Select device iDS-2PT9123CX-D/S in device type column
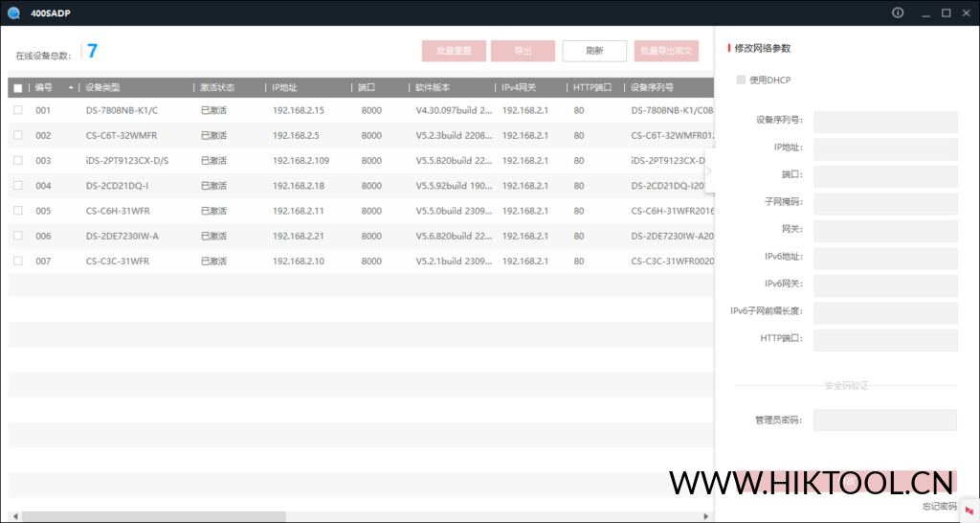The height and width of the screenshot is (523, 980). pyautogui.click(x=127, y=160)
